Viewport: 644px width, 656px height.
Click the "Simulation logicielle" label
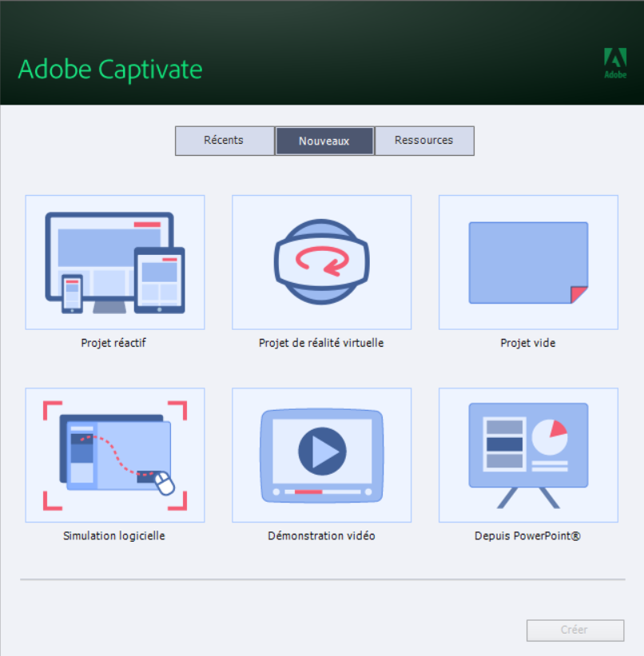coord(114,535)
